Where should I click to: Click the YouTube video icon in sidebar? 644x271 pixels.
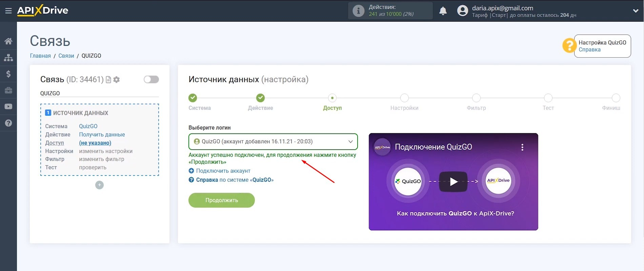pos(8,107)
